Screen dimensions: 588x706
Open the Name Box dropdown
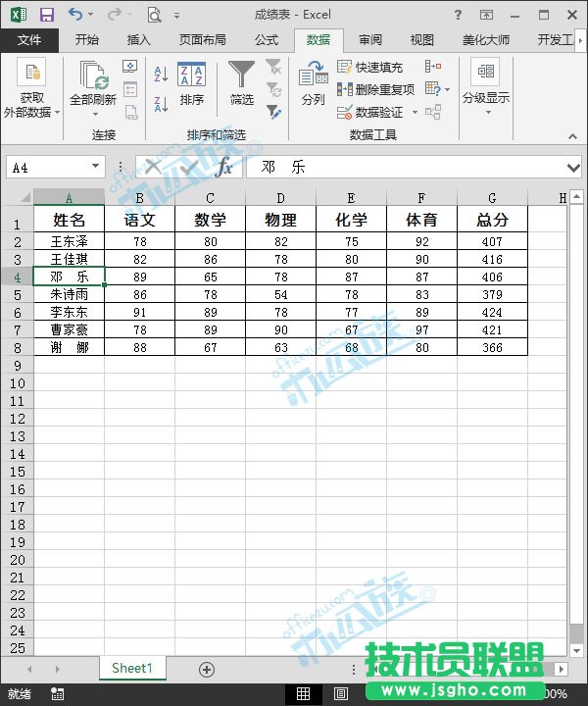95,166
